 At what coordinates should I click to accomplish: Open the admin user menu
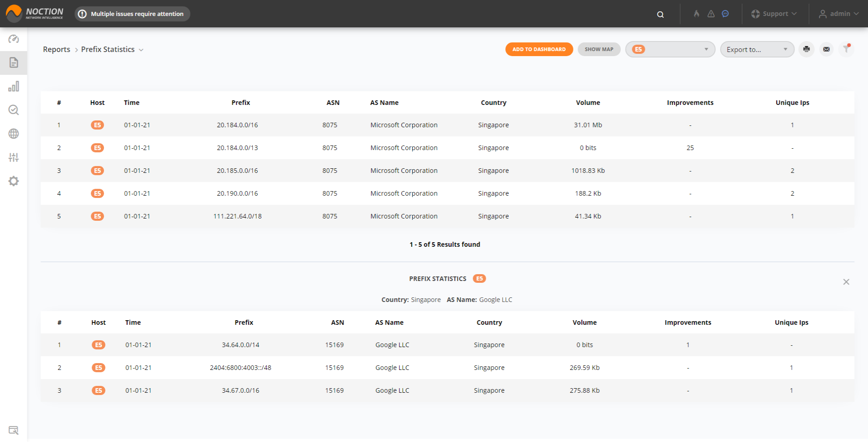(839, 14)
